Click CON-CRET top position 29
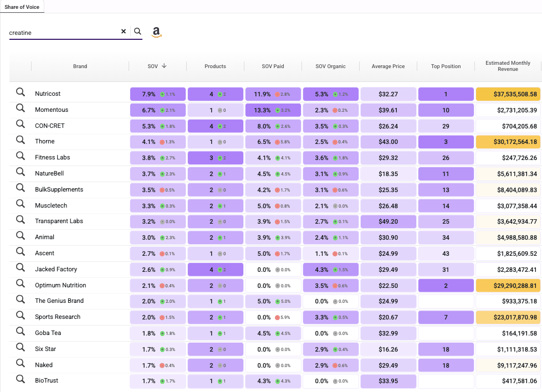This screenshot has width=542, height=392. point(446,126)
